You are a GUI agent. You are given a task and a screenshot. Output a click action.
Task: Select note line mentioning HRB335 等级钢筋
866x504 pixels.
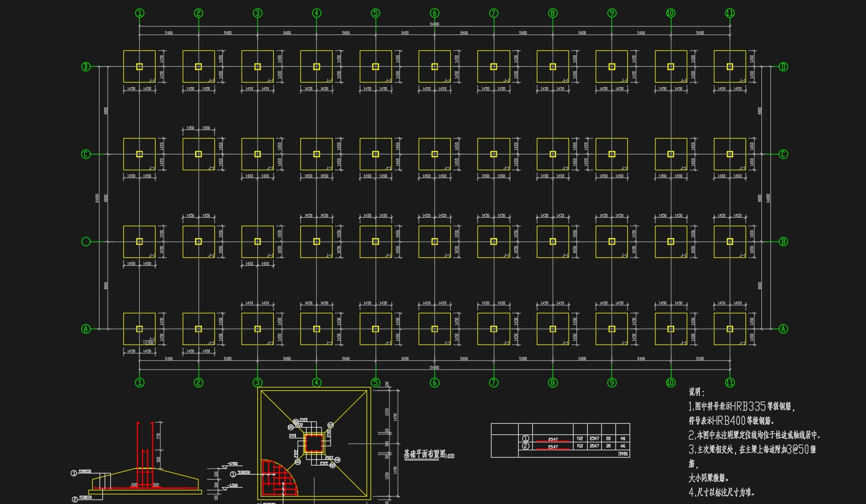point(742,406)
